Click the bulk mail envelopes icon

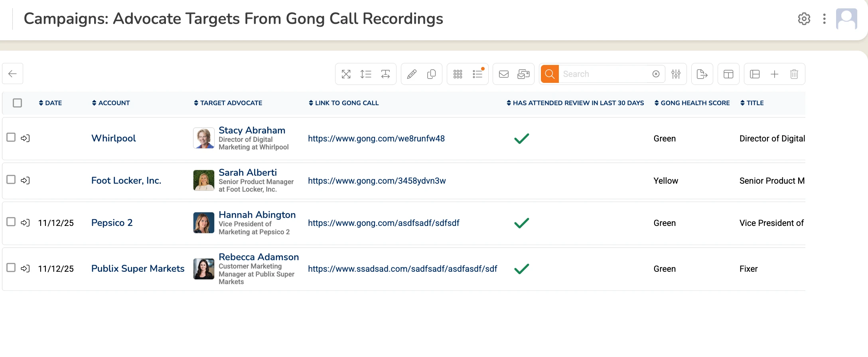(x=523, y=74)
